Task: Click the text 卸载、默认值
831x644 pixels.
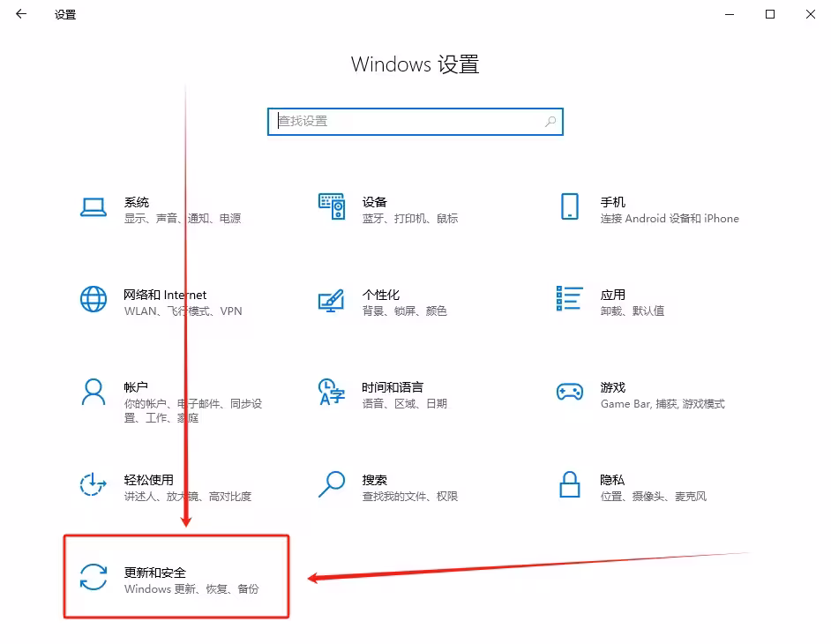Action: [632, 311]
